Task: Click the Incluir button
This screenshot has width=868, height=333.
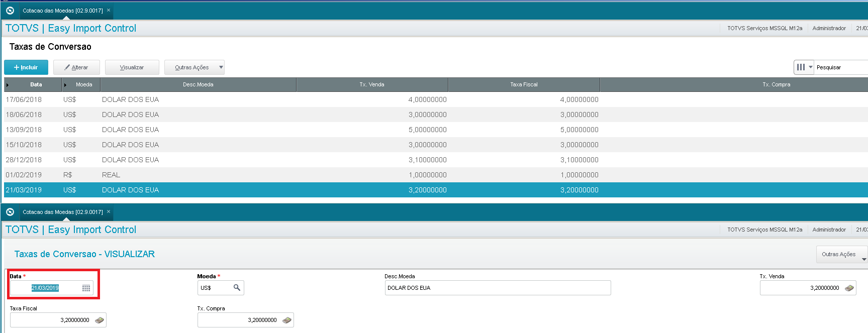Action: coord(26,67)
